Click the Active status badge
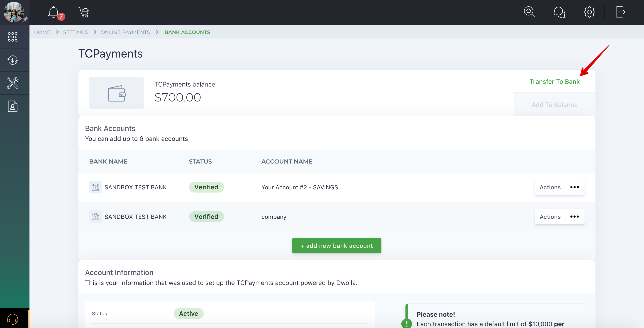This screenshot has height=328, width=644. (x=188, y=314)
